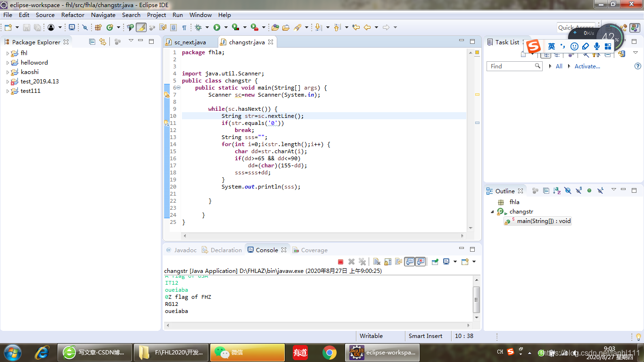Click the External Tools run icon

click(x=254, y=27)
